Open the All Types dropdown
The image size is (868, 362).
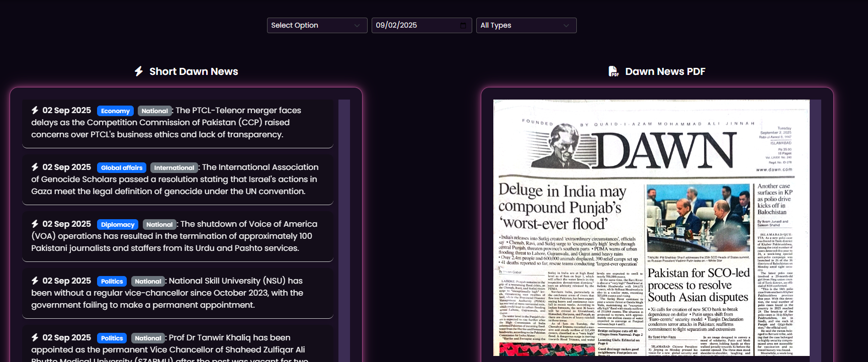pos(526,25)
